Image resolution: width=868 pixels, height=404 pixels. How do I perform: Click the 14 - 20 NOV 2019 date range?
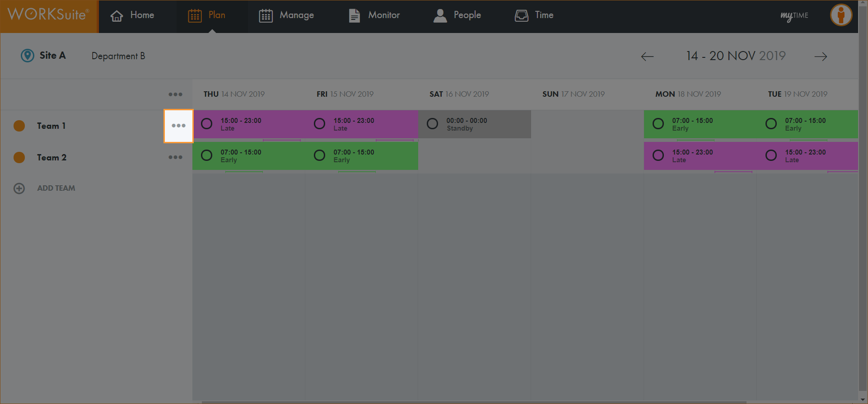point(736,56)
